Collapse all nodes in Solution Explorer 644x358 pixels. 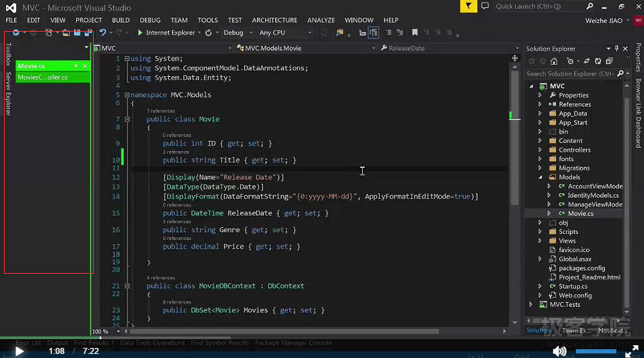coord(610,61)
